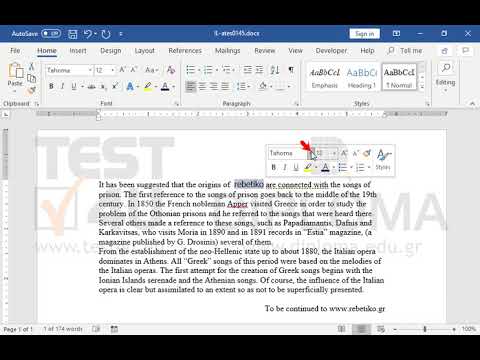This screenshot has width=480, height=360.
Task: Toggle Italic in the floating mini toolbar
Action: (285, 167)
